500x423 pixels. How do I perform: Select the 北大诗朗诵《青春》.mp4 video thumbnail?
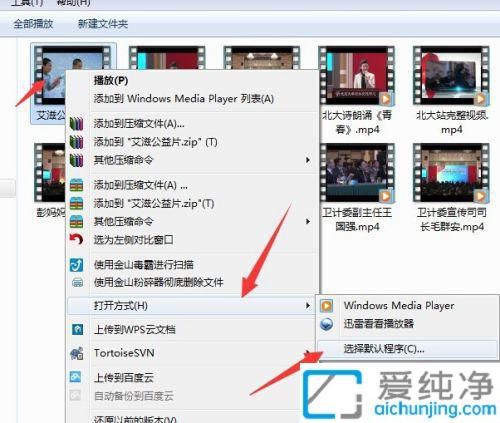357,75
